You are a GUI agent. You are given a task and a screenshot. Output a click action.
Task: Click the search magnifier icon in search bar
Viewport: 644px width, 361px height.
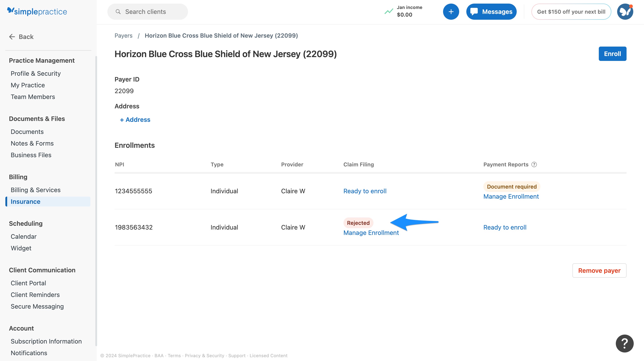pos(118,11)
